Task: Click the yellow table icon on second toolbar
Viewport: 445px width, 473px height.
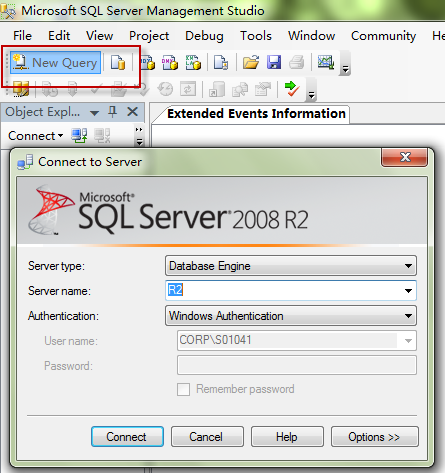Action: pos(21,89)
